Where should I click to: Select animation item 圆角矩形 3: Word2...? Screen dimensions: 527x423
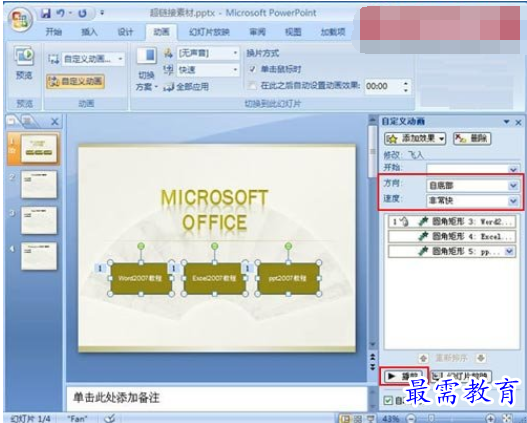pyautogui.click(x=452, y=222)
